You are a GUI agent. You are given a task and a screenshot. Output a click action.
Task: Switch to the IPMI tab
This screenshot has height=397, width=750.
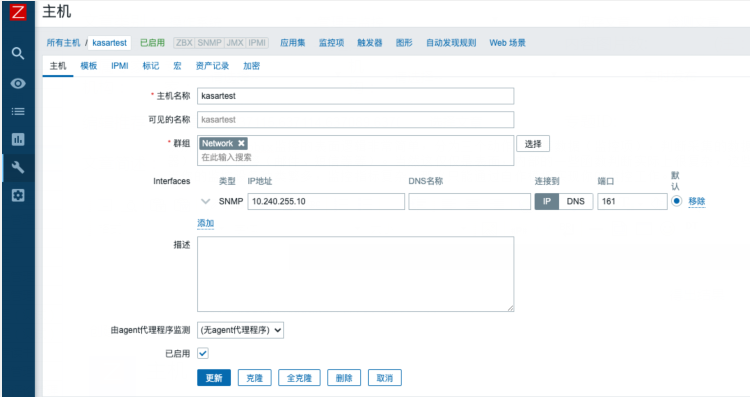(120, 66)
